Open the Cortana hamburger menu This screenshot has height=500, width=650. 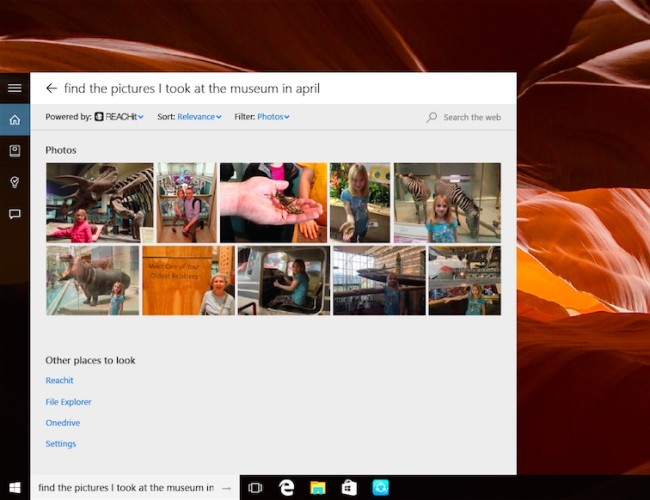coord(14,88)
